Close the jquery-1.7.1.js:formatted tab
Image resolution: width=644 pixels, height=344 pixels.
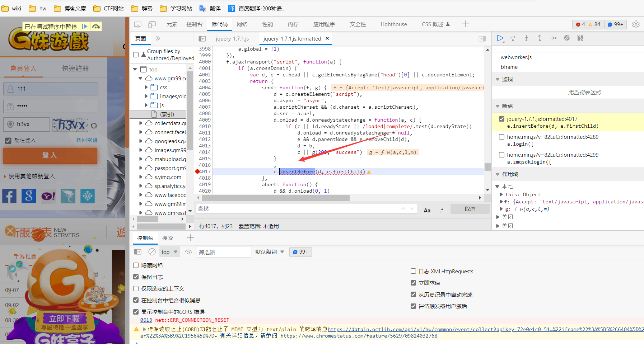(327, 38)
